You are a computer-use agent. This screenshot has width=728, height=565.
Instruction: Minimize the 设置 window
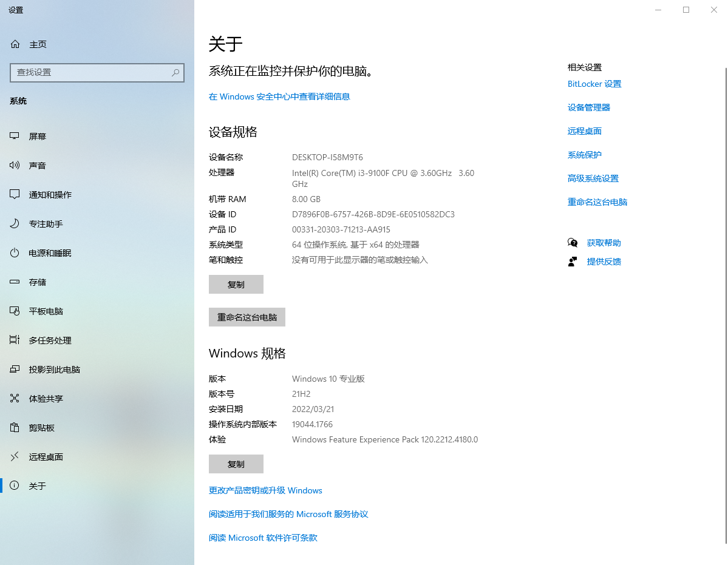tap(658, 10)
